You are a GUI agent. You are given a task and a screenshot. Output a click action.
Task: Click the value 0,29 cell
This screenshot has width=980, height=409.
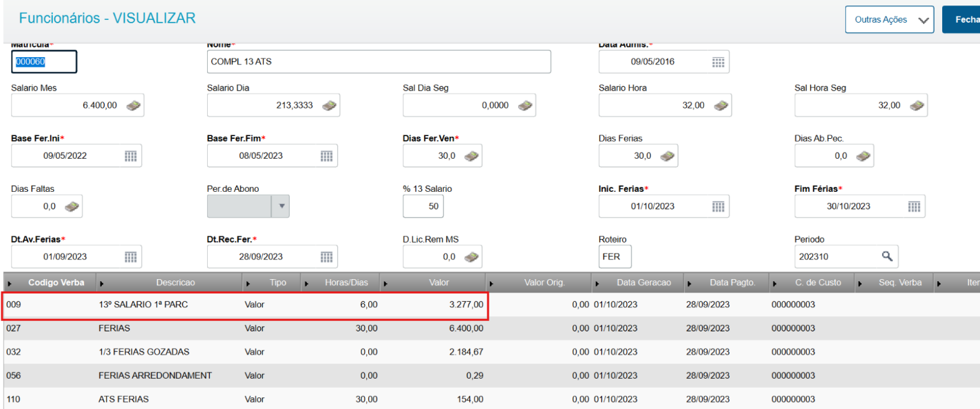[x=473, y=375]
